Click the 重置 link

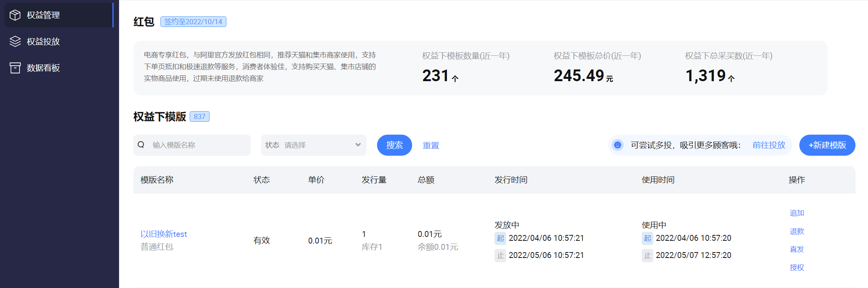431,145
